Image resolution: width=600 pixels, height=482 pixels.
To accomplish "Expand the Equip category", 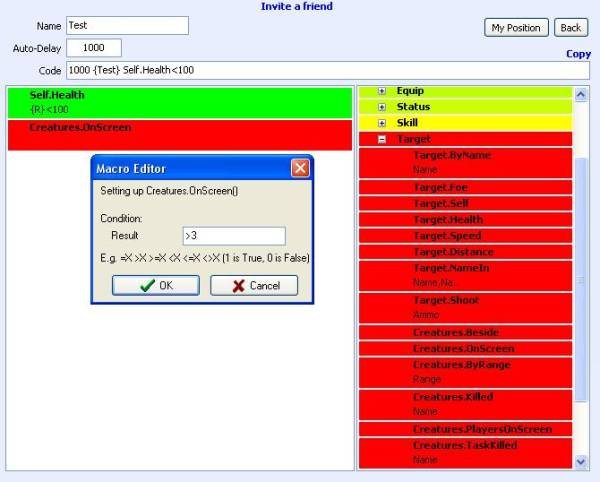I will click(x=382, y=91).
